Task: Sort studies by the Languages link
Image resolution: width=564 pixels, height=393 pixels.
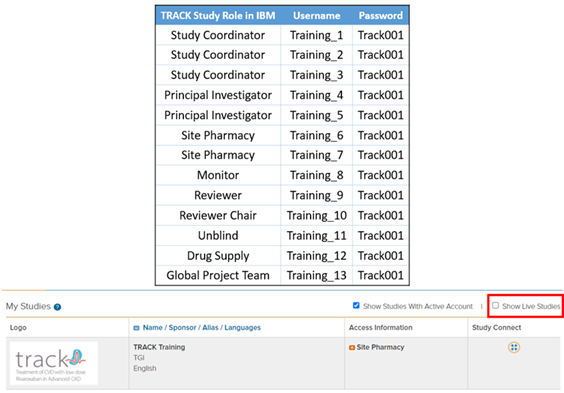Action: [x=242, y=328]
